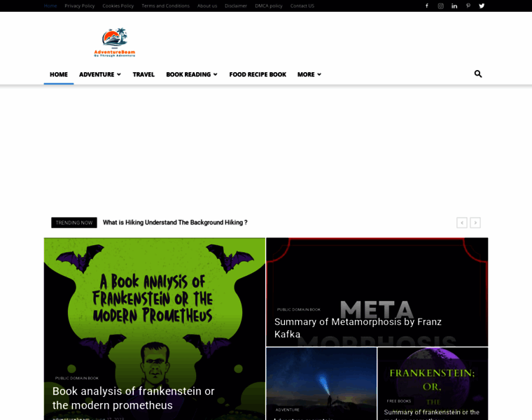The width and height of the screenshot is (532, 420).
Task: Click the Free Books category tag
Action: [x=399, y=401]
